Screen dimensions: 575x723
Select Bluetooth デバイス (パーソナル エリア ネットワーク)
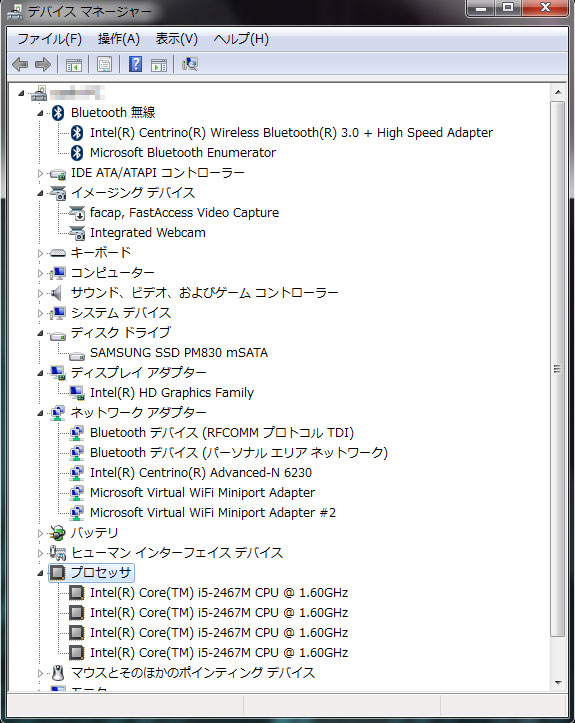(x=239, y=453)
